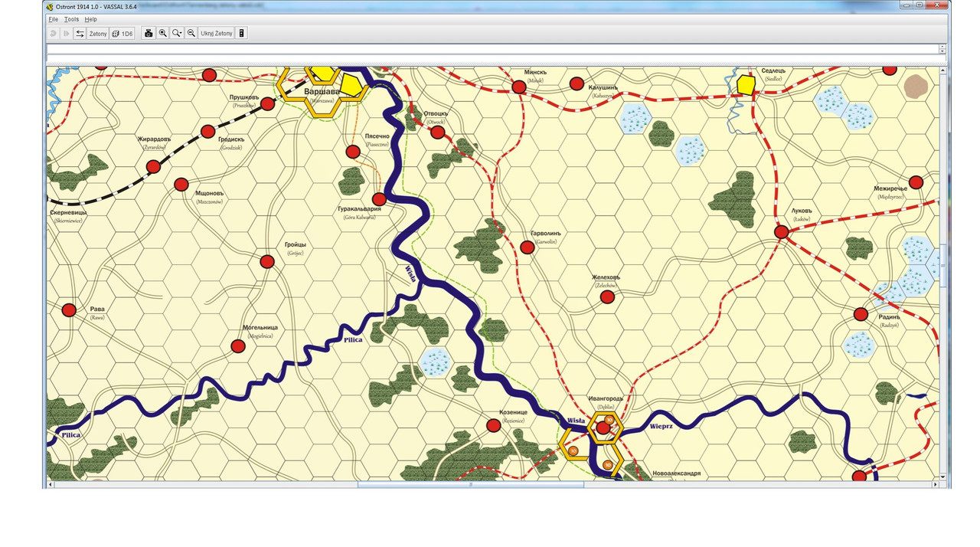Screen dimensions: 980x547
Task: Click the map horizontal scrollbar thumb
Action: click(471, 485)
